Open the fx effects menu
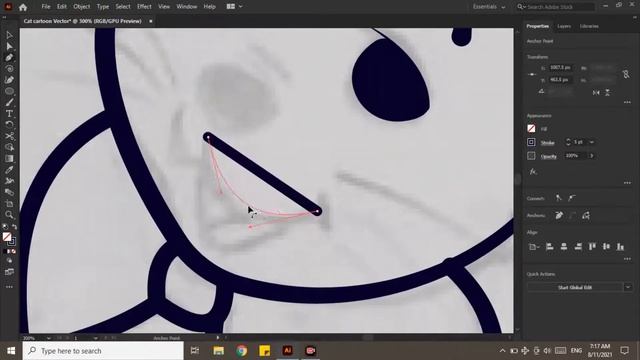This screenshot has height=360, width=640. [533, 171]
